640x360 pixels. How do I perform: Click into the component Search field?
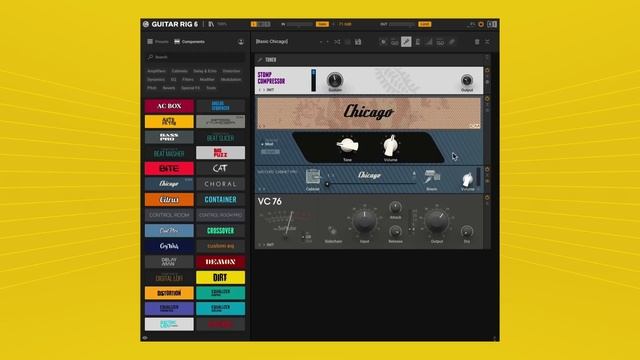[196, 57]
